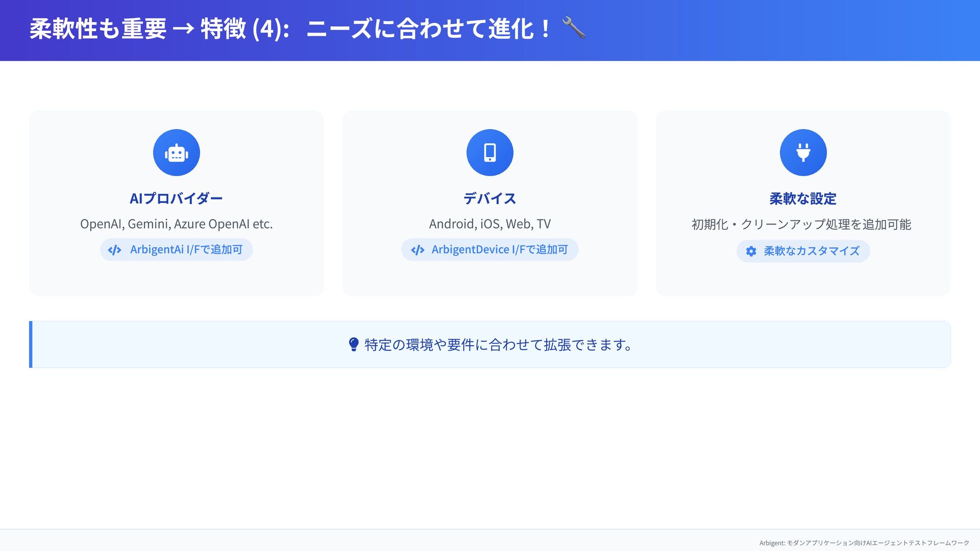Click the Arbigent footer caption
The height and width of the screenshot is (551, 980).
pyautogui.click(x=864, y=543)
